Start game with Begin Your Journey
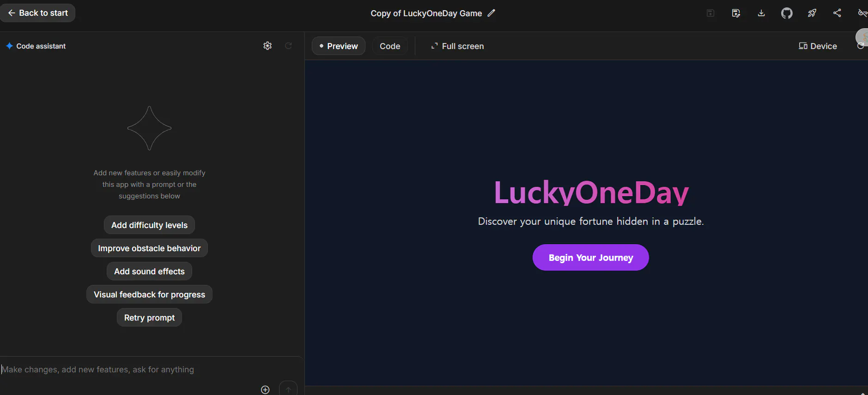 (591, 258)
